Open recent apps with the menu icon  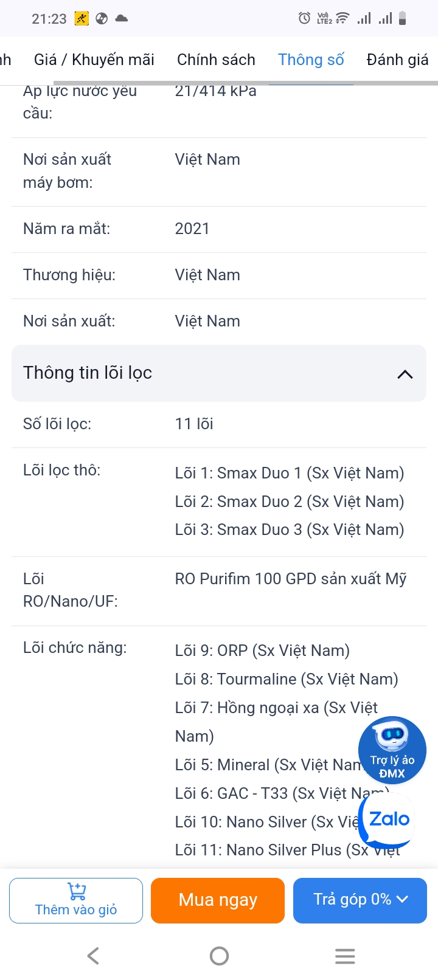[345, 956]
